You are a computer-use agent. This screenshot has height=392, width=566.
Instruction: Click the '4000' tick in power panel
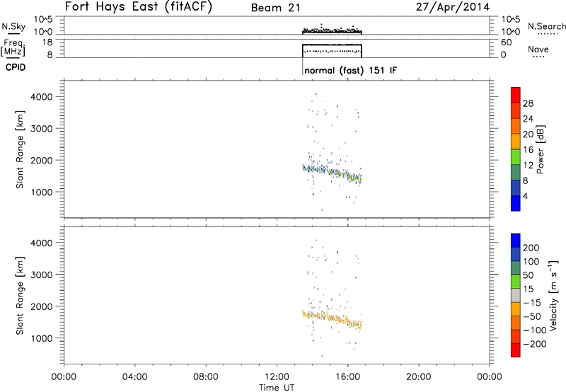42,97
